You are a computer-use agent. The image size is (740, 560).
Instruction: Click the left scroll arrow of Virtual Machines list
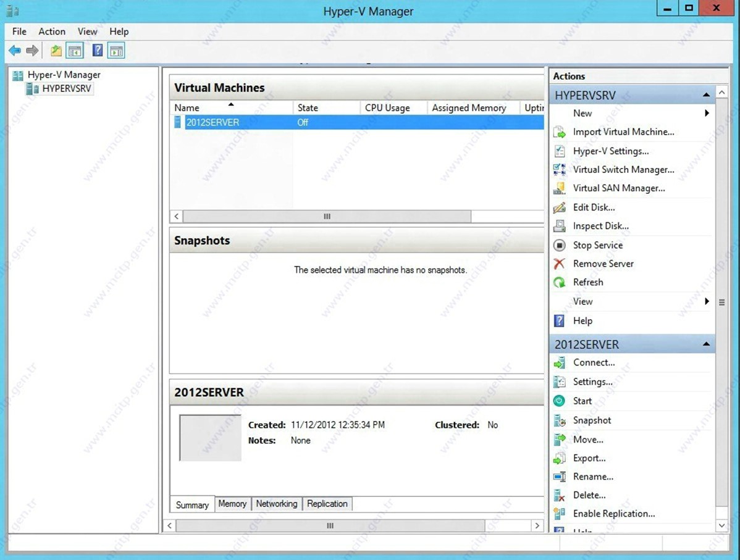pos(177,217)
